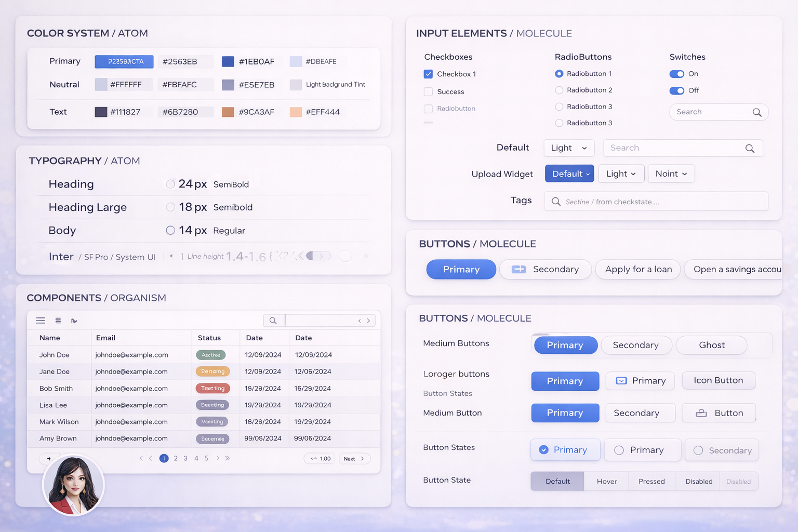This screenshot has height=532, width=798.
Task: Check the Success checkbox
Action: pyautogui.click(x=428, y=92)
